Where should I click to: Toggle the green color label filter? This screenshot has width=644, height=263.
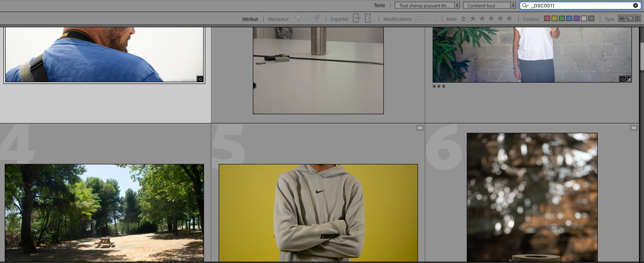(x=562, y=19)
